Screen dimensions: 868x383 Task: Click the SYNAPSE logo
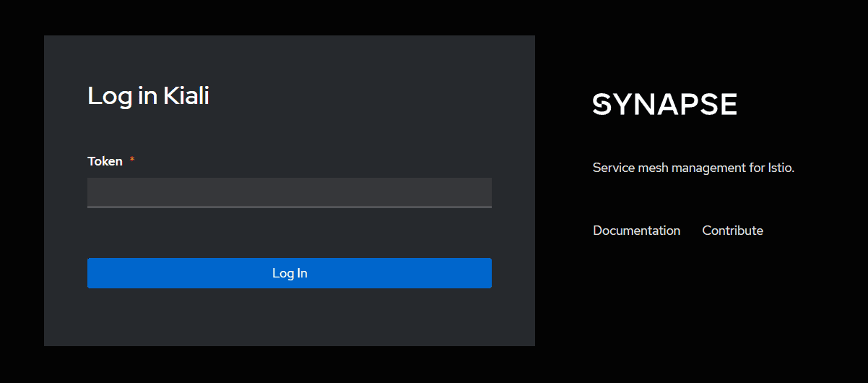point(664,104)
